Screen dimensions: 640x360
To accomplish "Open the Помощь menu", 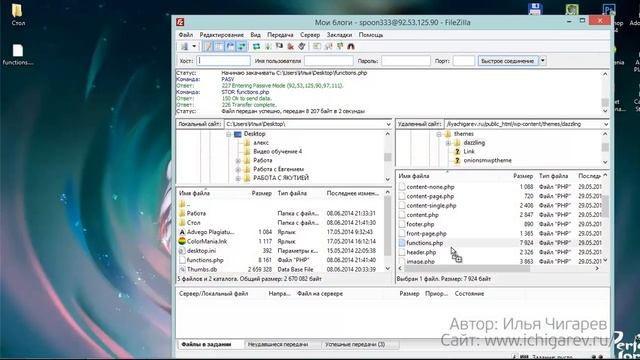I will point(371,35).
